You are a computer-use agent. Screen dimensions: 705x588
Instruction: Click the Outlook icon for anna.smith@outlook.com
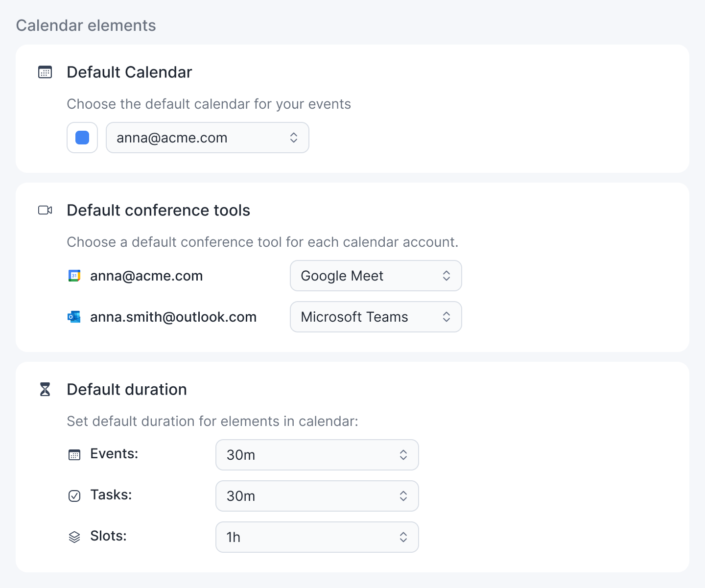point(74,317)
